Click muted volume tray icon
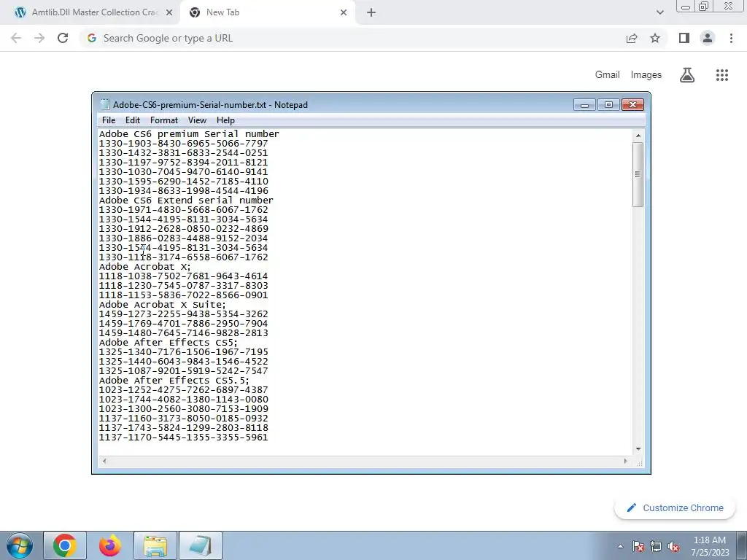The height and width of the screenshot is (560, 747). [x=673, y=546]
